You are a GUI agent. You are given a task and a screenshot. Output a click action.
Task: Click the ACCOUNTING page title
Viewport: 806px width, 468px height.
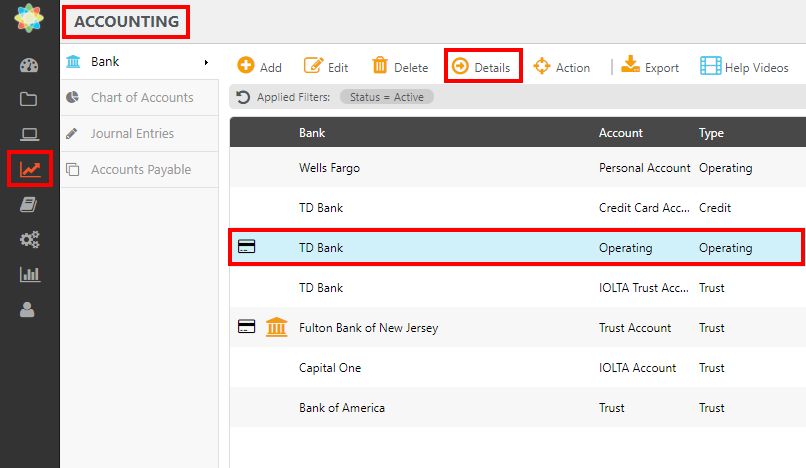coord(126,22)
